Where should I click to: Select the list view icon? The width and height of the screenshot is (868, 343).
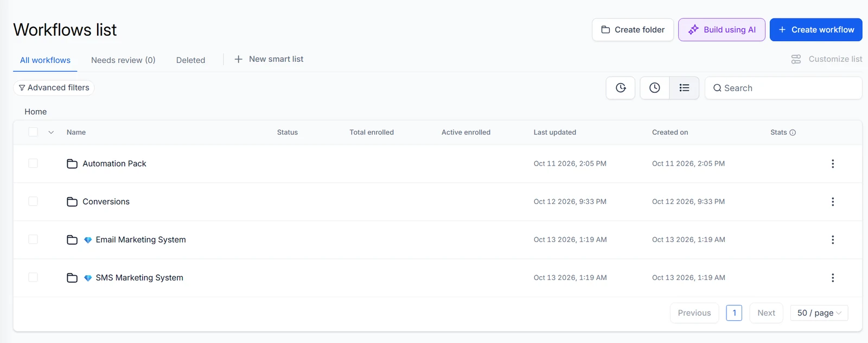tap(684, 88)
